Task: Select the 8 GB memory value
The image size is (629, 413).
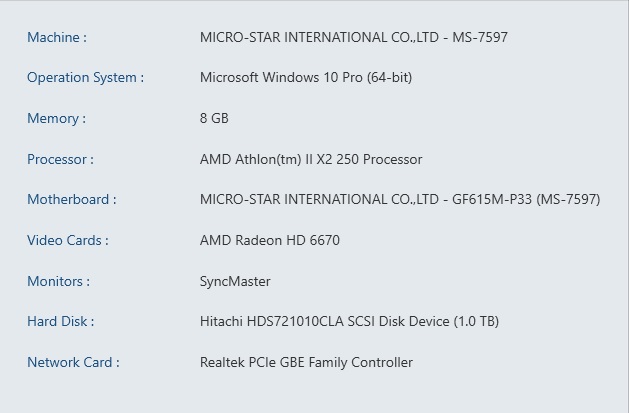Action: click(214, 118)
